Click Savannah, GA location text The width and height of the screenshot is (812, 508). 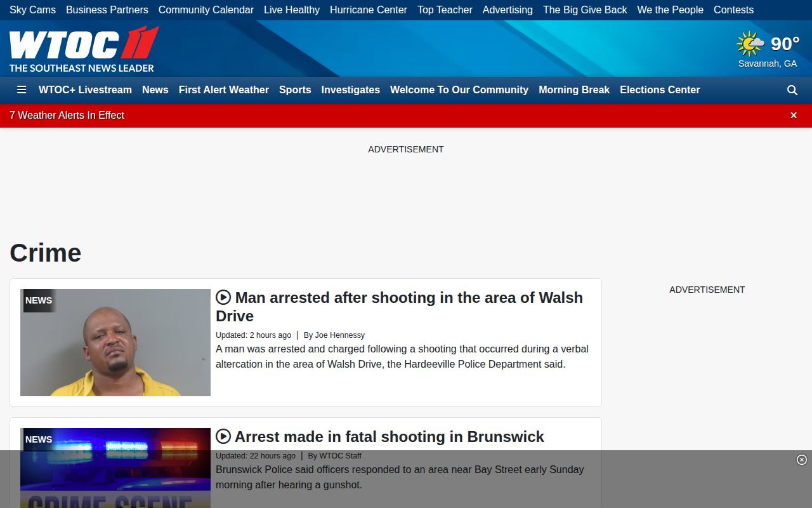(x=768, y=63)
